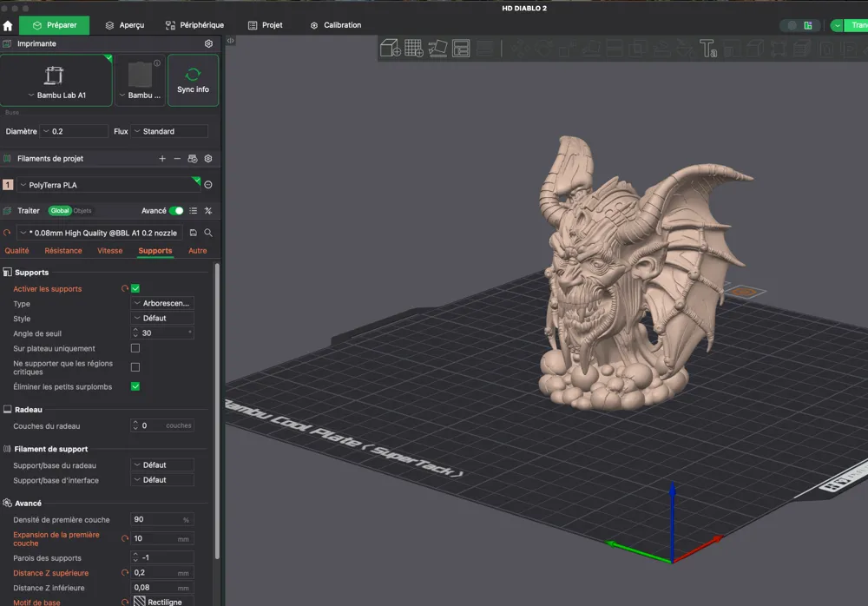Uncheck Activer les supports checkbox

[x=135, y=288]
